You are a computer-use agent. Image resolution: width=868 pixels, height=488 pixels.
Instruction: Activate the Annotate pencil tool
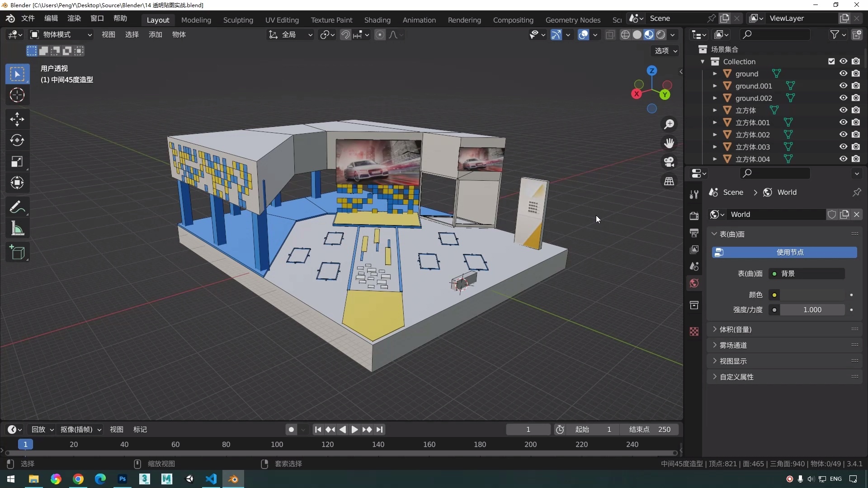[x=17, y=207]
